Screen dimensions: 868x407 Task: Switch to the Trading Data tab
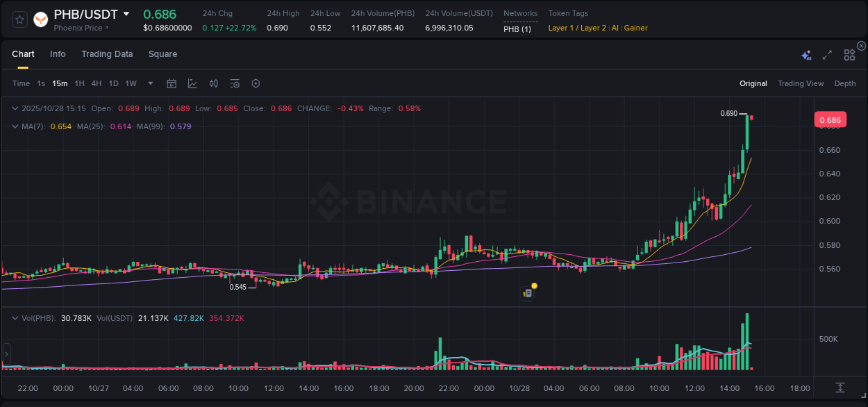click(107, 54)
